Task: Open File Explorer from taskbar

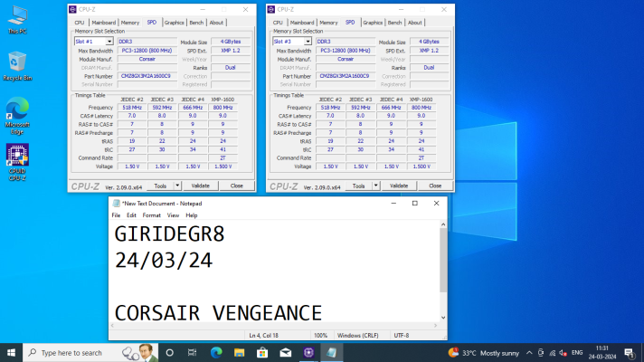Action: pos(239,353)
